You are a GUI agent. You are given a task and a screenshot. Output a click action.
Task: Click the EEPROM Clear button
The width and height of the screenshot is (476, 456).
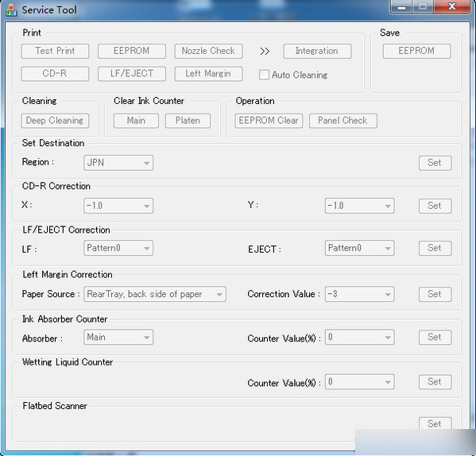pyautogui.click(x=269, y=121)
